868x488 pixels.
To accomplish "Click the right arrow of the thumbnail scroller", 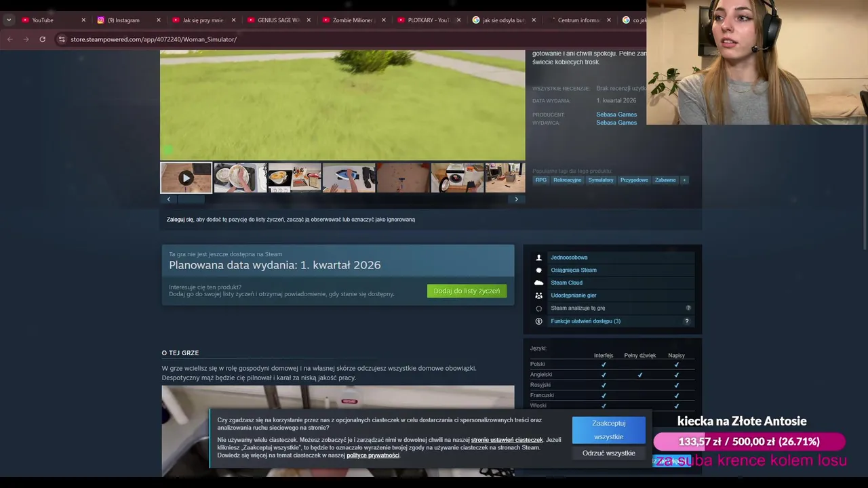I will click(517, 199).
